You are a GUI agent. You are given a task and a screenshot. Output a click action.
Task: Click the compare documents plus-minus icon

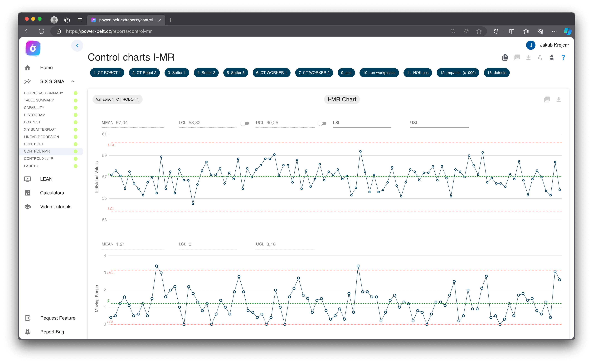(505, 57)
